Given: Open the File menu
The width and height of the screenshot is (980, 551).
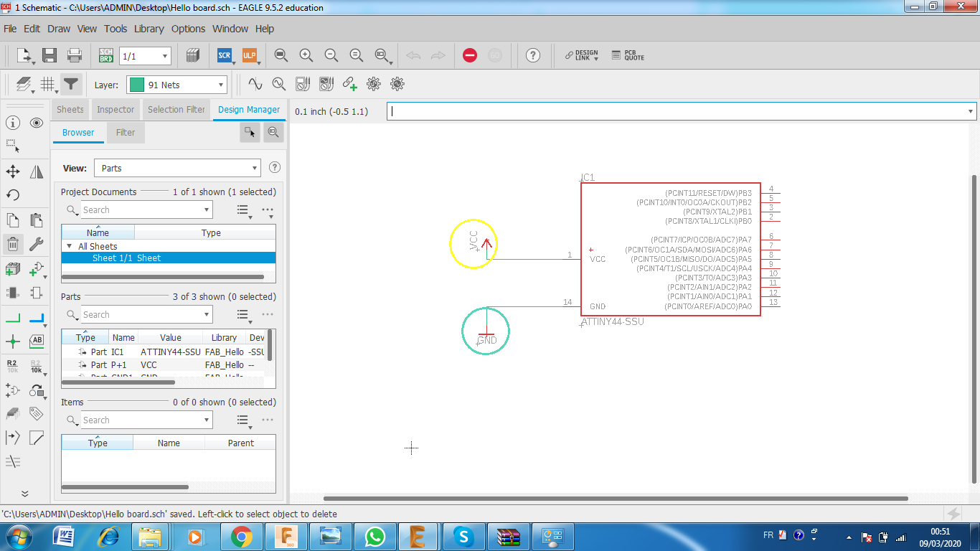Looking at the screenshot, I should pyautogui.click(x=10, y=29).
